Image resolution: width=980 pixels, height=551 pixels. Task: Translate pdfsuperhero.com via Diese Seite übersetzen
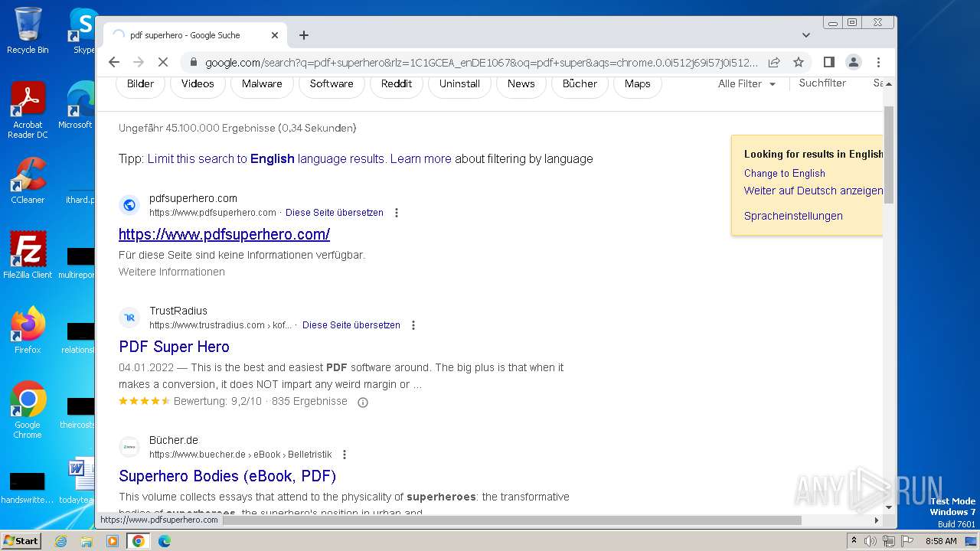pyautogui.click(x=335, y=213)
